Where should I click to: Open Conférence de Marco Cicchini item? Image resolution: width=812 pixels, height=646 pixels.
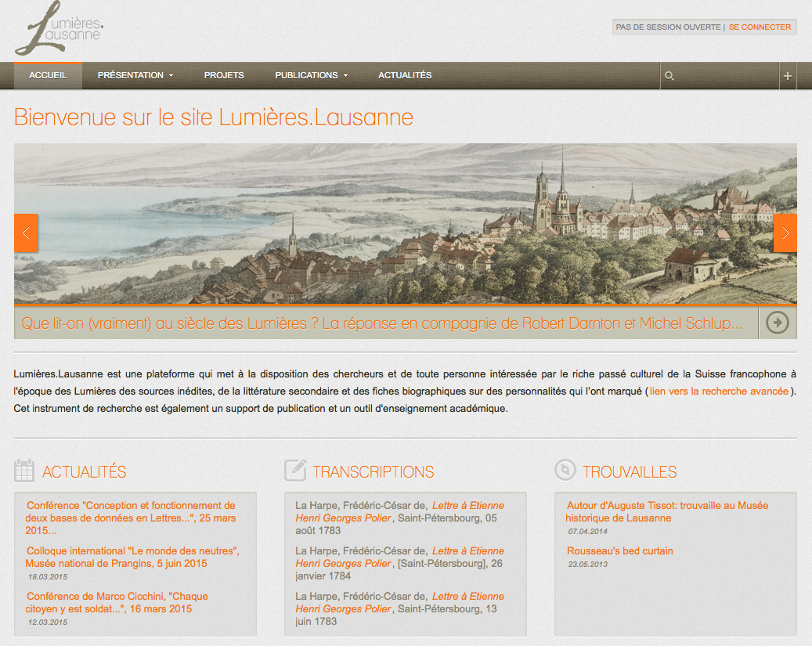(x=117, y=602)
